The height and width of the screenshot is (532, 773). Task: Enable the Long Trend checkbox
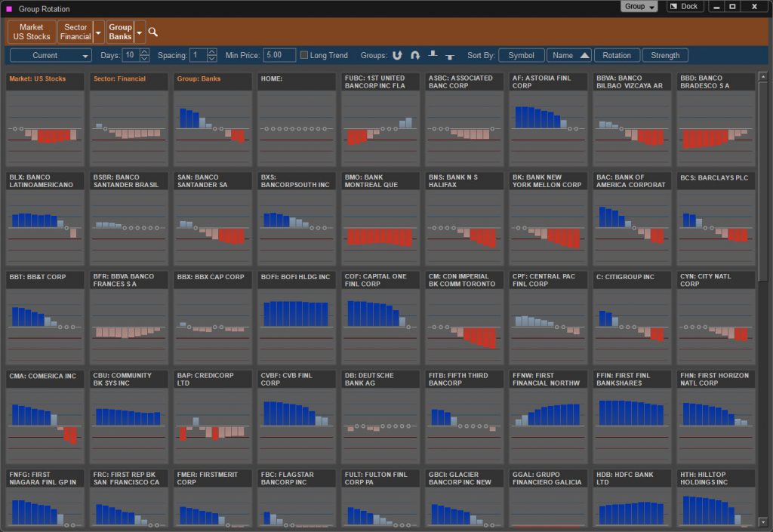coord(304,55)
